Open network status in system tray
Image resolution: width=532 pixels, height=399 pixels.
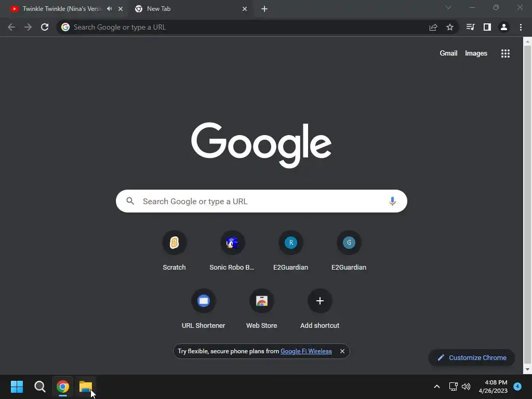[x=453, y=387]
